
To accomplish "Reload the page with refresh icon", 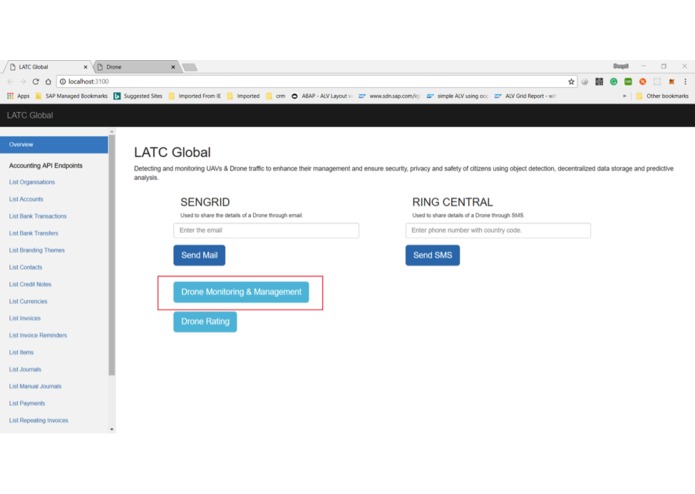I will click(x=35, y=82).
